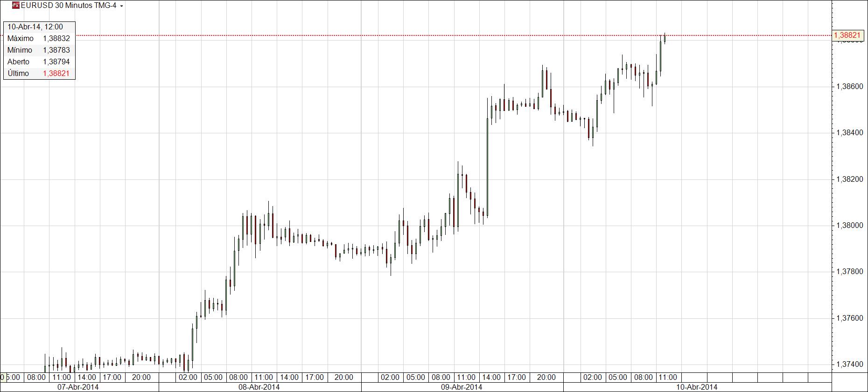Select the red Último value in info box
The width and height of the screenshot is (868, 392).
click(56, 73)
